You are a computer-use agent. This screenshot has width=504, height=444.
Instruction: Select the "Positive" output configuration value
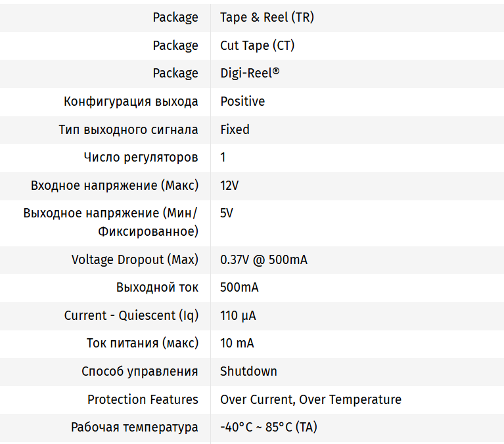coord(242,101)
